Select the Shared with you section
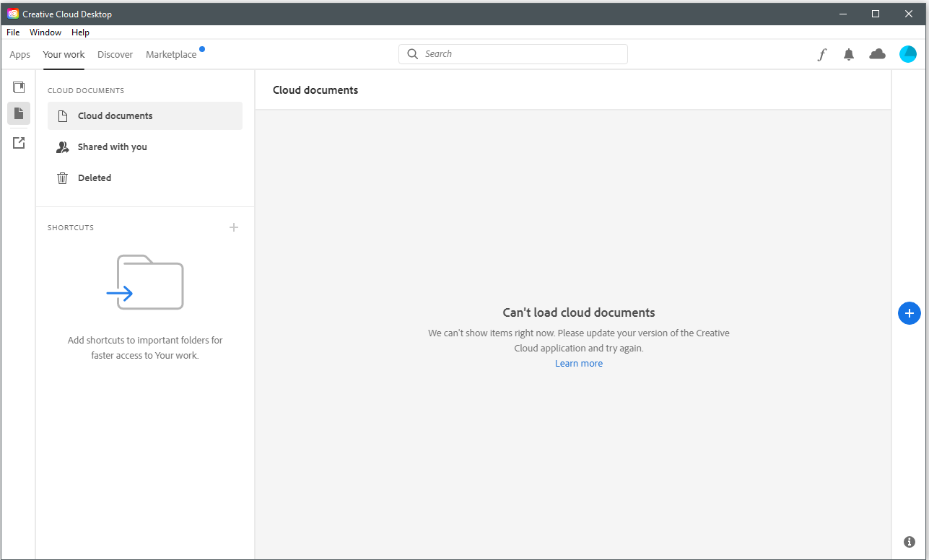The width and height of the screenshot is (929, 560). tap(110, 146)
